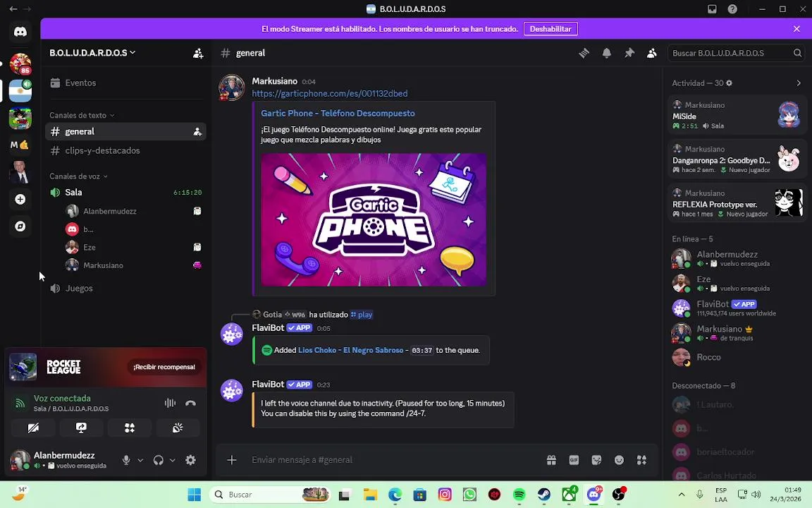Expand the B.O.L.U.D.A.R.D.O.S server dropdown
The width and height of the screenshot is (812, 508).
tap(92, 53)
